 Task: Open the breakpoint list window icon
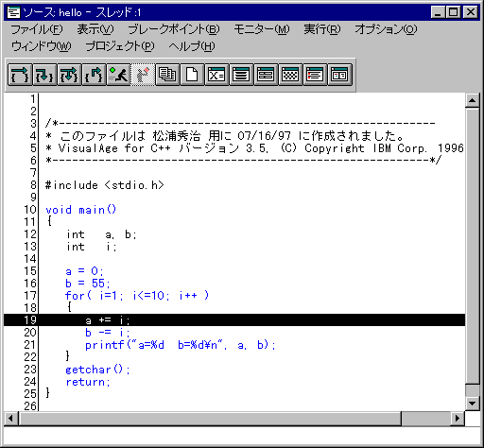(315, 75)
